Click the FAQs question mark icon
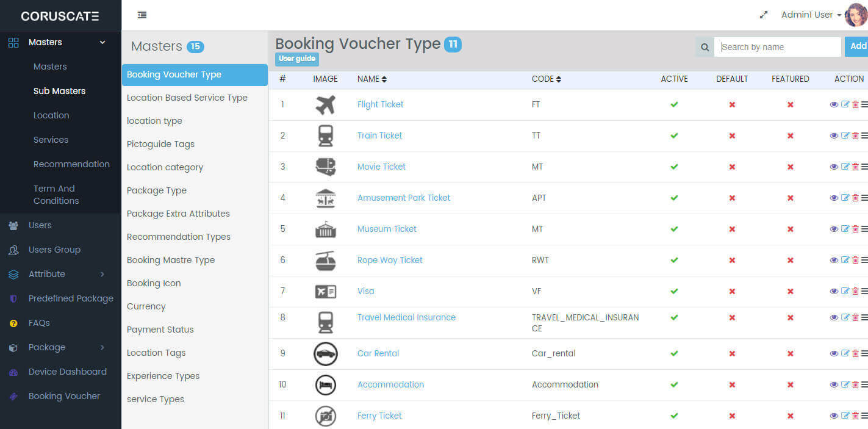Screen dimensions: 868x429 13,323
